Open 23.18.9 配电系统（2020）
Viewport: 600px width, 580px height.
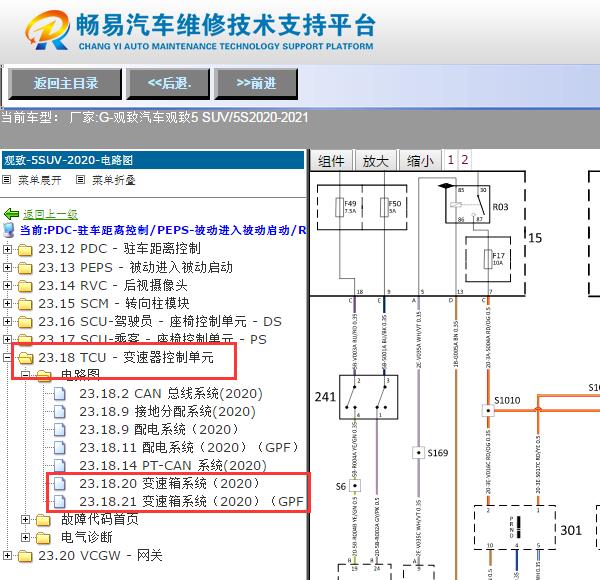(160, 429)
